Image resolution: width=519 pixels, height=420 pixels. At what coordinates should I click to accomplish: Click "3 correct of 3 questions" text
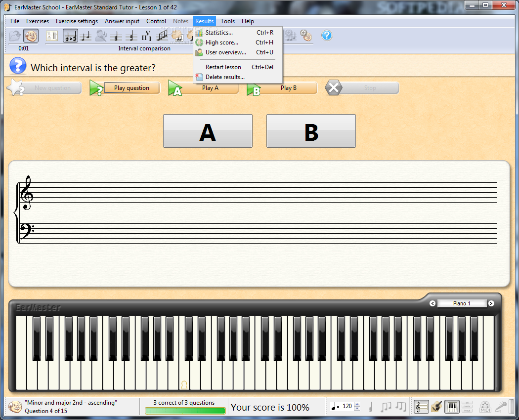(184, 402)
